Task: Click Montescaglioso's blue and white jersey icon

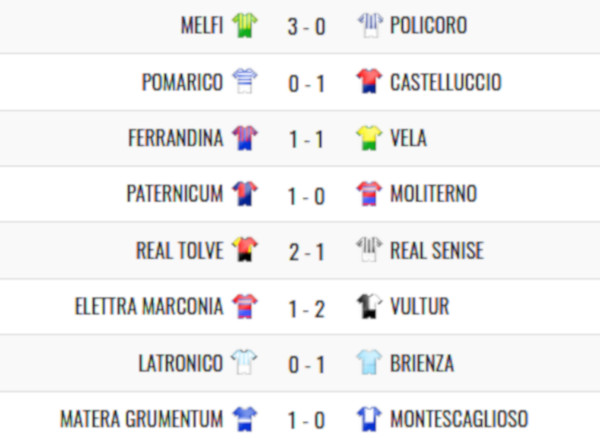Action: click(369, 419)
